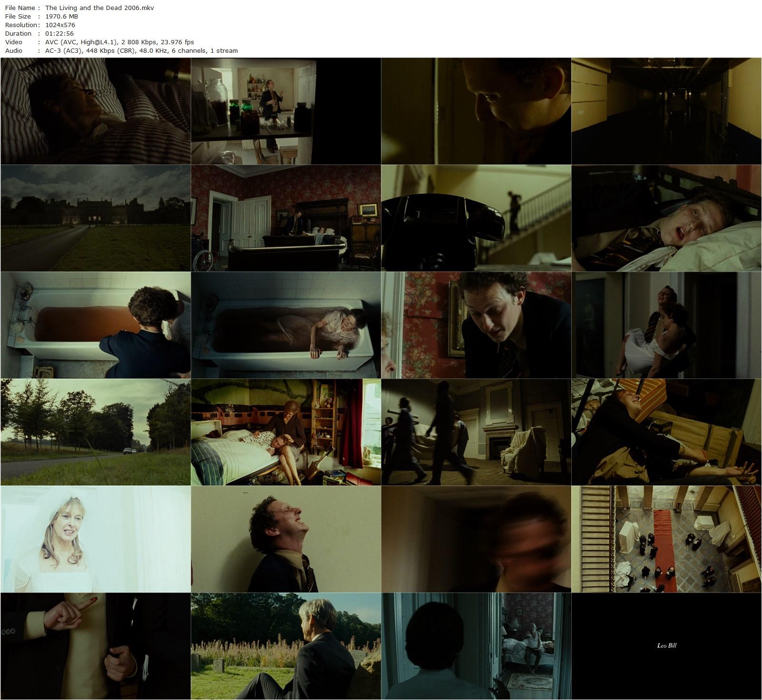Open the man carrying woman in white frame
Image resolution: width=762 pixels, height=700 pixels.
coord(666,325)
